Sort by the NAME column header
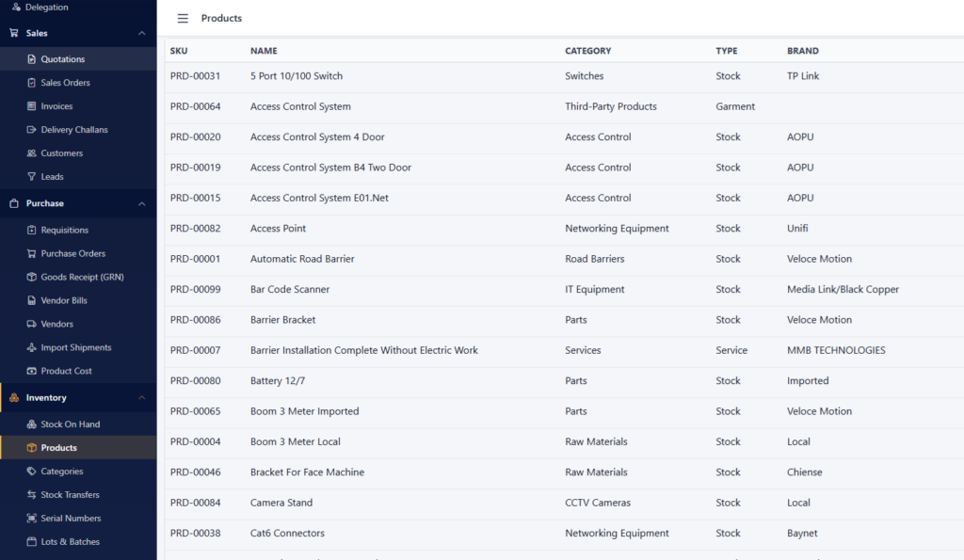964x560 pixels. pos(264,51)
